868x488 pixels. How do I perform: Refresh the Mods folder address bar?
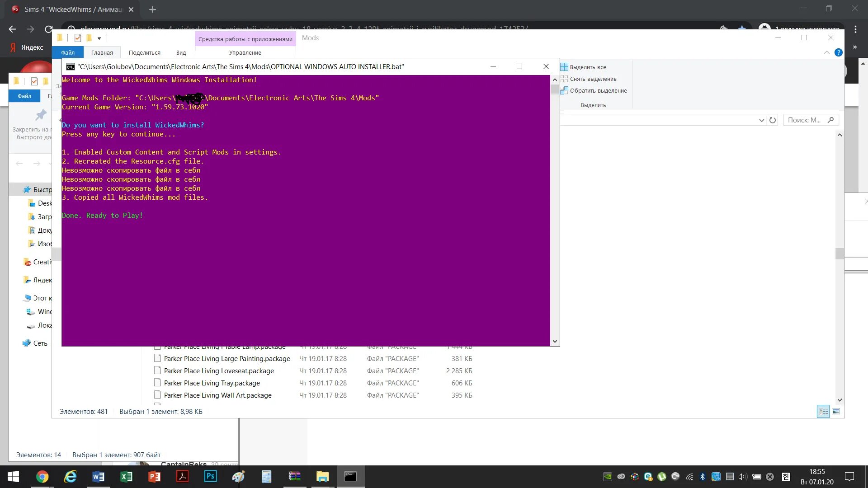[773, 120]
